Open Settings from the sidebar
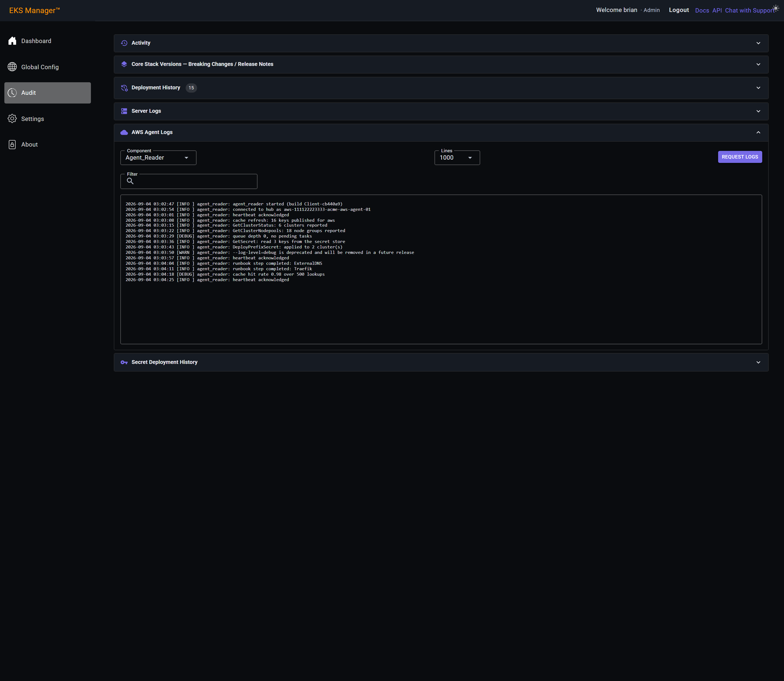 click(47, 118)
